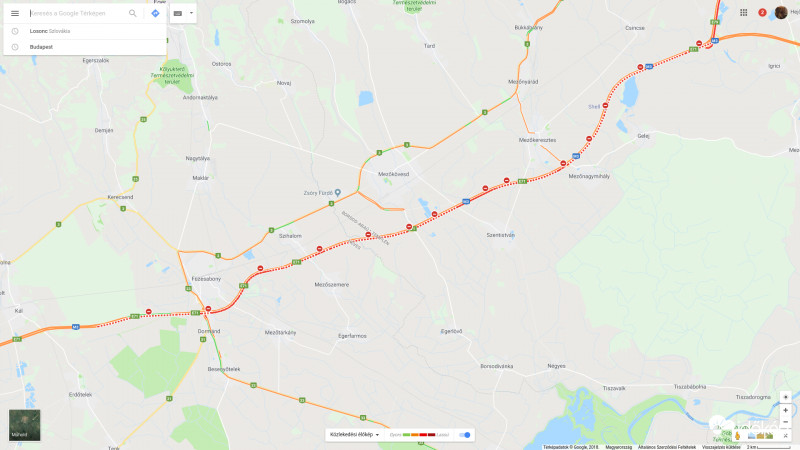Open the red notifications badge

(x=762, y=12)
